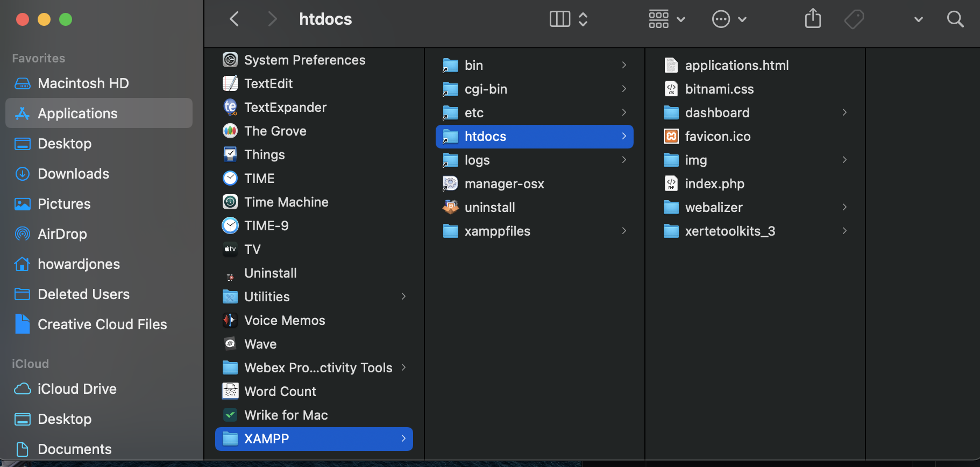The height and width of the screenshot is (467, 980).
Task: Open Deleted Users in sidebar
Action: point(99,294)
